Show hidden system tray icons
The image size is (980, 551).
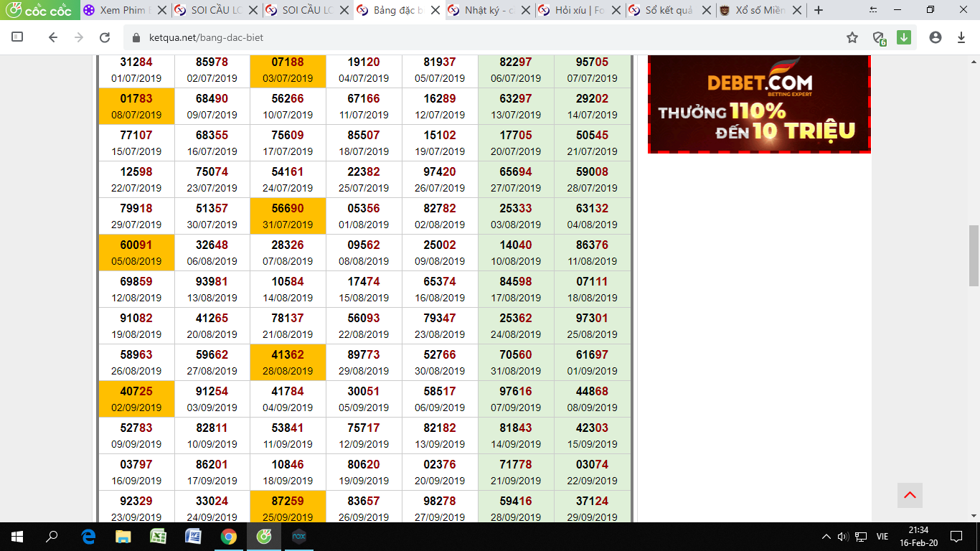coord(826,537)
